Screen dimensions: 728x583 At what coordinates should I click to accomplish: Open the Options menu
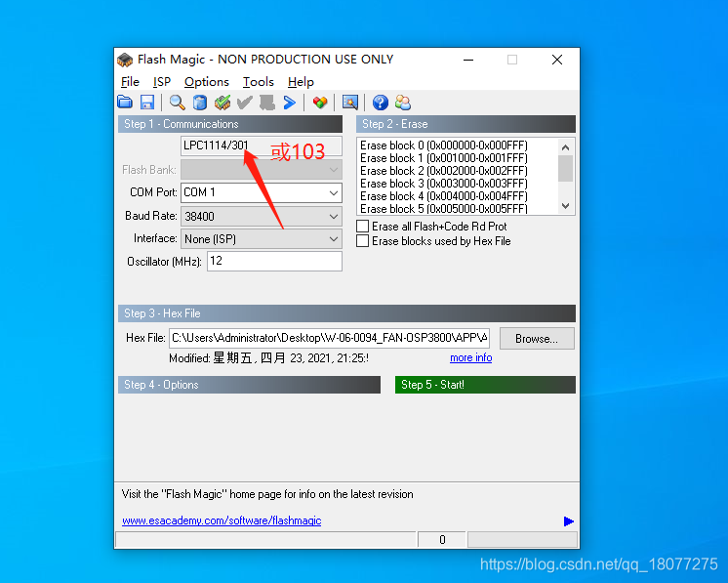207,82
